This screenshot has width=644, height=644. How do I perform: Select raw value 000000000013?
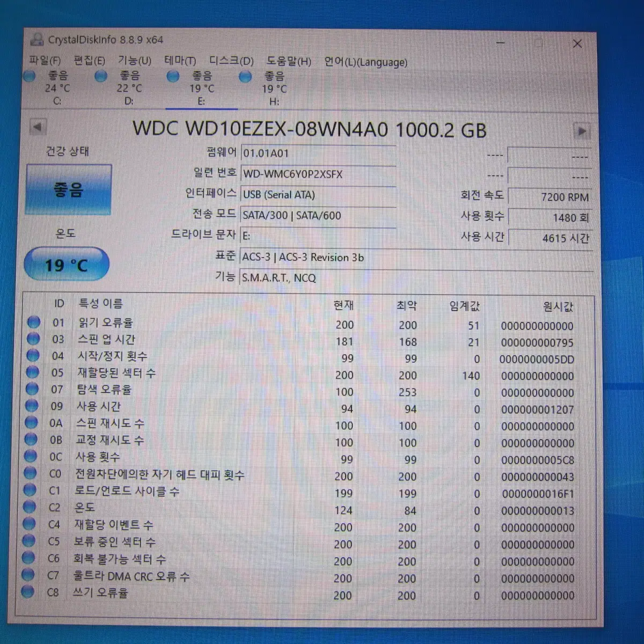pyautogui.click(x=537, y=511)
